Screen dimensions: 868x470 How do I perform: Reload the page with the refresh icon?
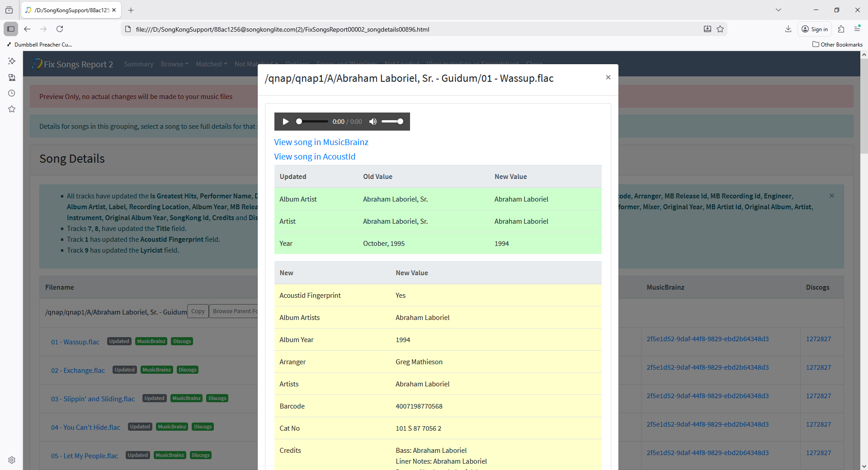(x=60, y=29)
